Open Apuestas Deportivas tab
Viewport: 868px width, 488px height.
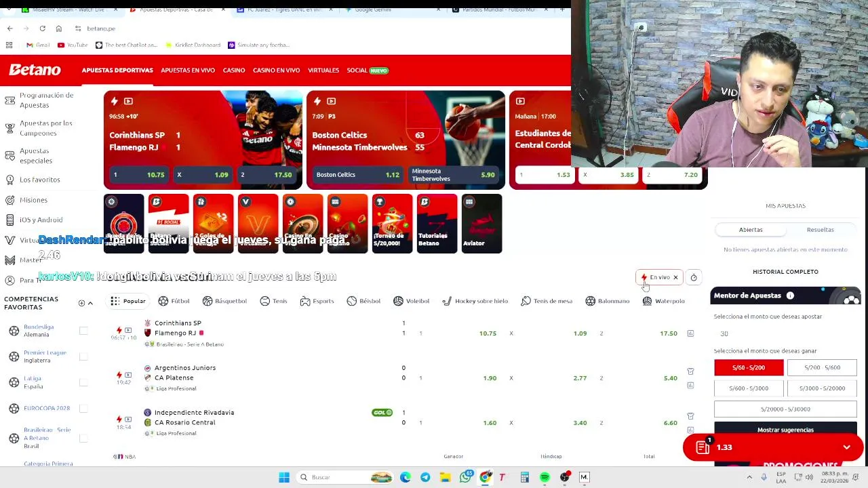(x=117, y=70)
